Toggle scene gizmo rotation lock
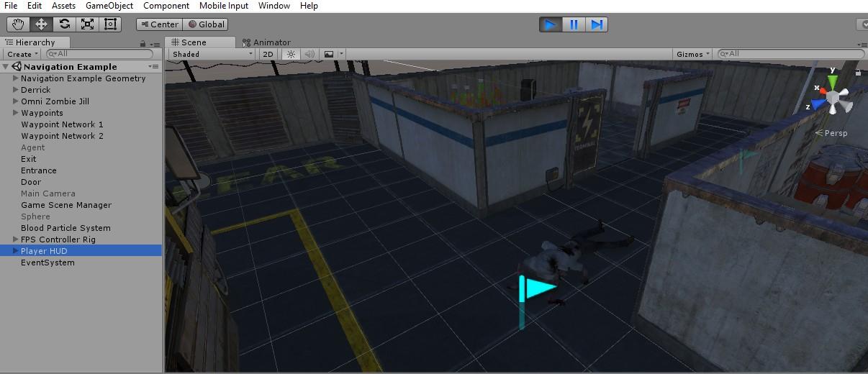Screen dimensions: 868x374 click(858, 71)
